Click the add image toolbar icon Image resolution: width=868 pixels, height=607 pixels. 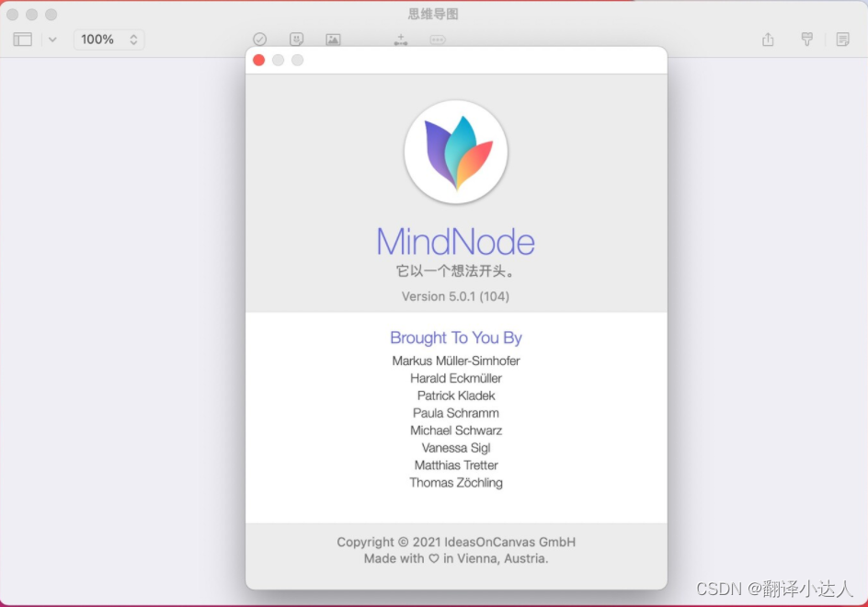[333, 40]
